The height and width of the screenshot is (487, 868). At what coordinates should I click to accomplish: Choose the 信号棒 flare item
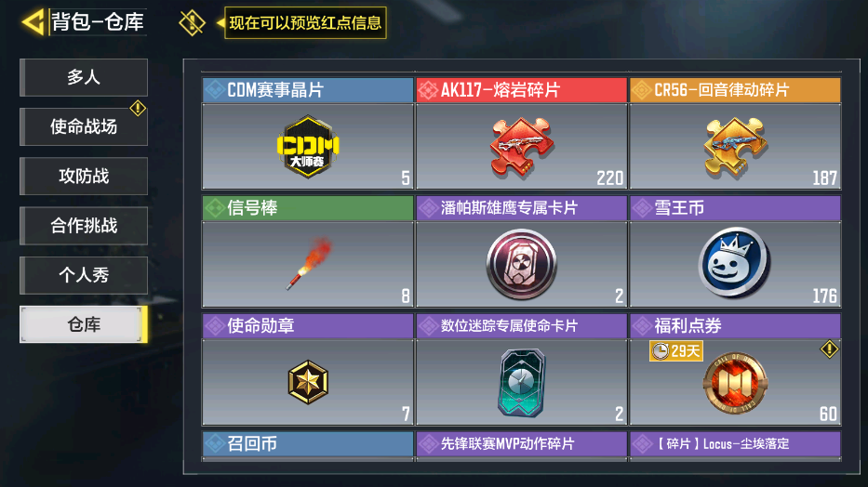point(308,263)
